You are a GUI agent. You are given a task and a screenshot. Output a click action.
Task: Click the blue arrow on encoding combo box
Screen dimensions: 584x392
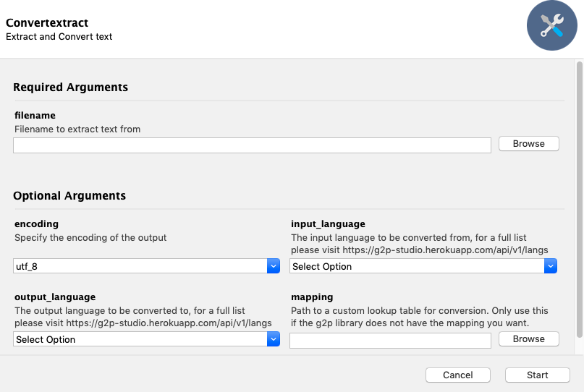pos(274,266)
